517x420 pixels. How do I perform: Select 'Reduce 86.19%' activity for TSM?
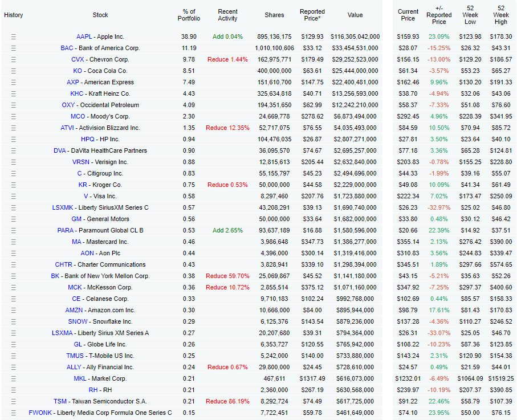(x=227, y=402)
